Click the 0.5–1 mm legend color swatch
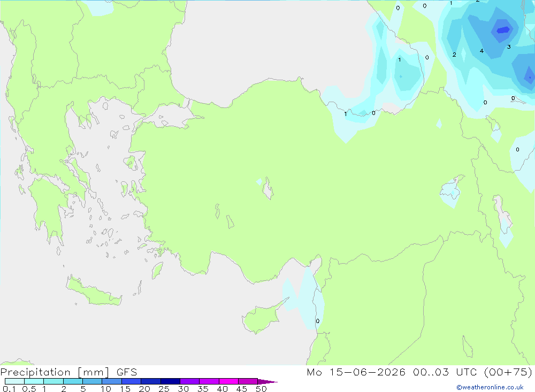Viewport: 535px width, 392px height. click(34, 381)
